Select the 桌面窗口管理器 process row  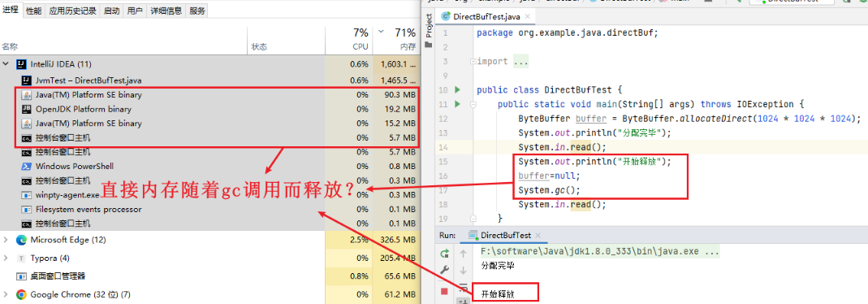[210, 276]
